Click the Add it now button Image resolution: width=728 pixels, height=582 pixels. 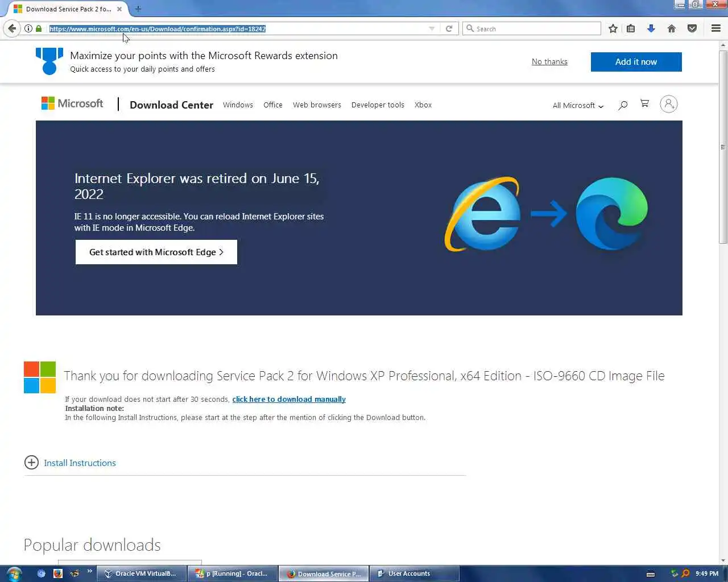pos(636,62)
